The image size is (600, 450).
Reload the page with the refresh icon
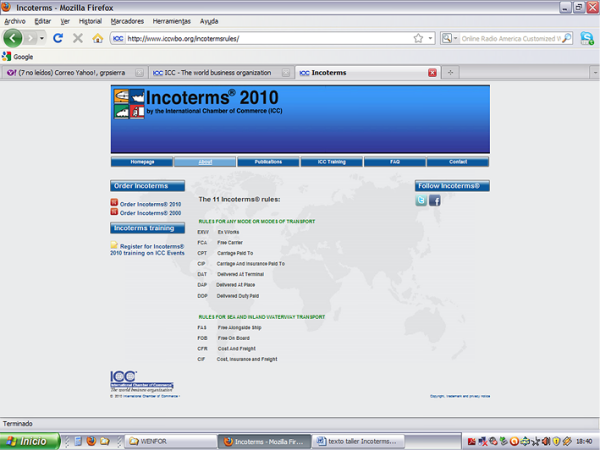(x=58, y=38)
